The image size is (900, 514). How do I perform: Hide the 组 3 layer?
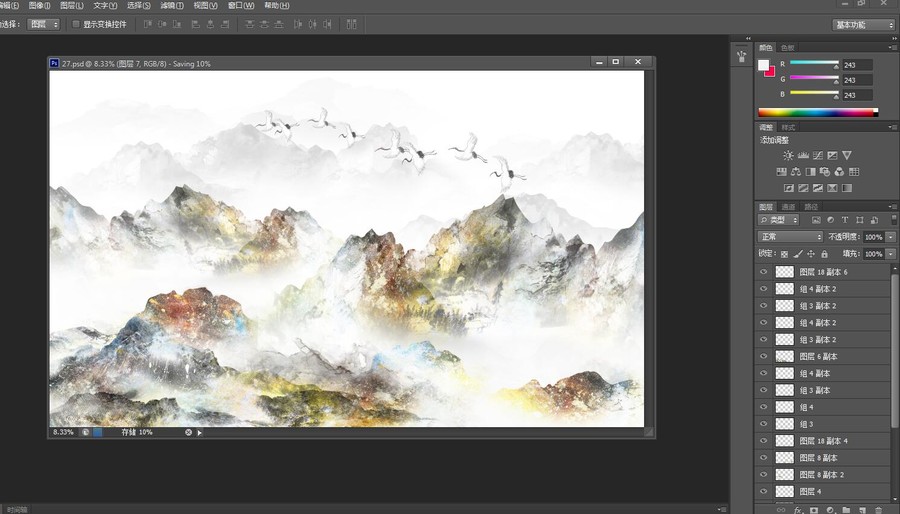[x=763, y=424]
